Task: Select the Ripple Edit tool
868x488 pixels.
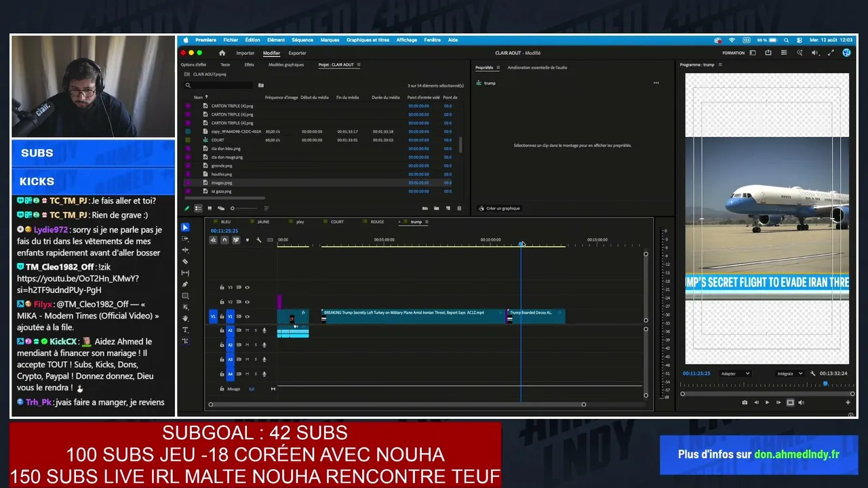Action: [185, 250]
